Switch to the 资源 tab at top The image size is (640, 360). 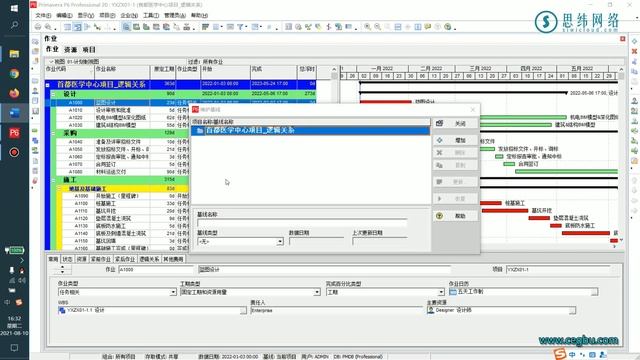coord(71,50)
